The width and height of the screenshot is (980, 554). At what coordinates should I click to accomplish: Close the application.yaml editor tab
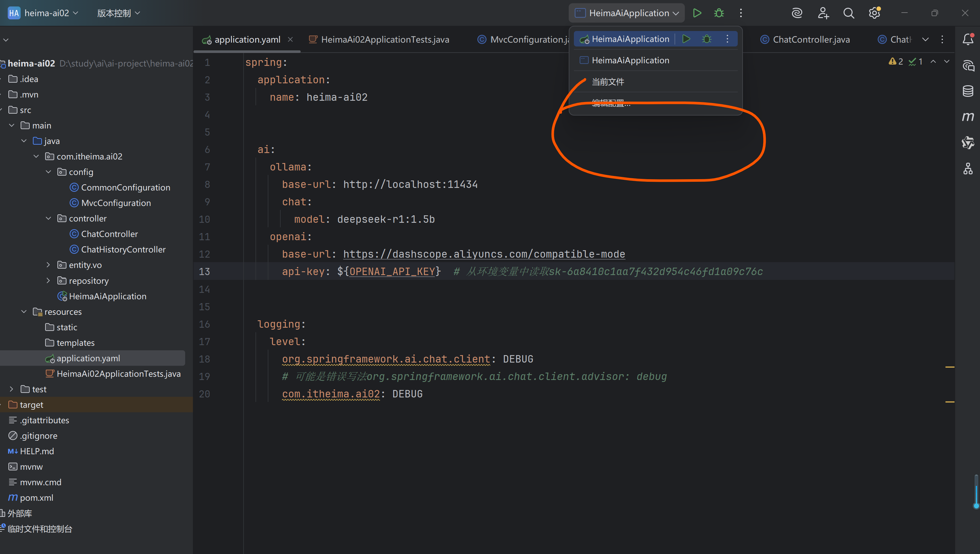coord(290,39)
